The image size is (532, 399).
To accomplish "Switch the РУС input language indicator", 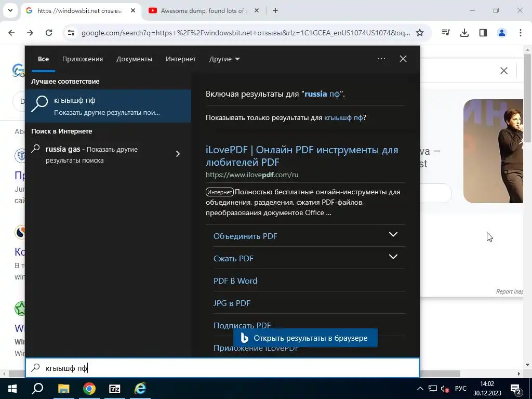I will (460, 389).
